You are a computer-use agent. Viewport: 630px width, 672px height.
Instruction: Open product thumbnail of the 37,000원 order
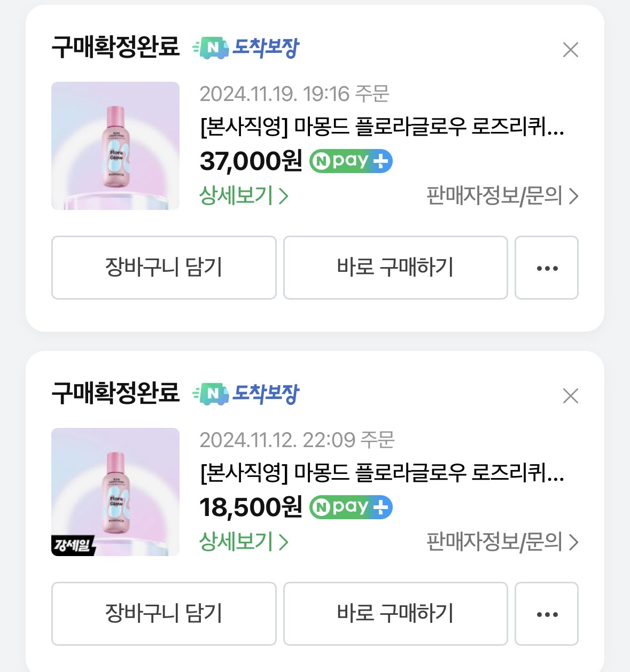coord(115,146)
